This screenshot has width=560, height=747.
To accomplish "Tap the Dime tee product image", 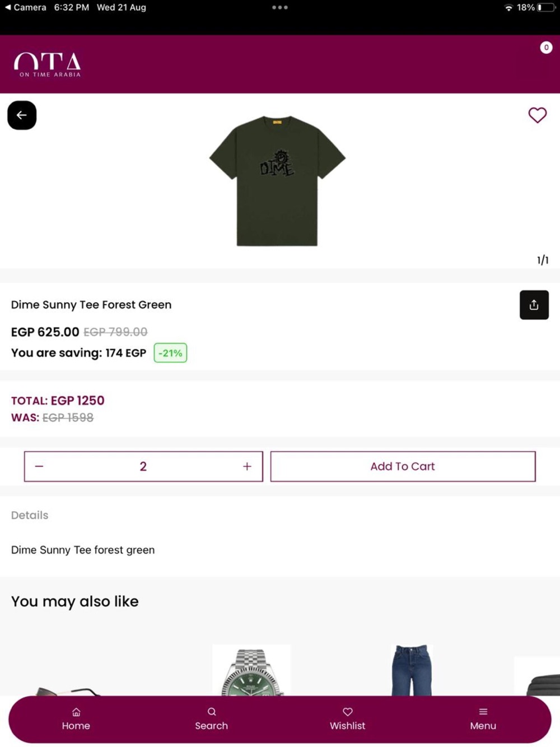I will pyautogui.click(x=277, y=180).
